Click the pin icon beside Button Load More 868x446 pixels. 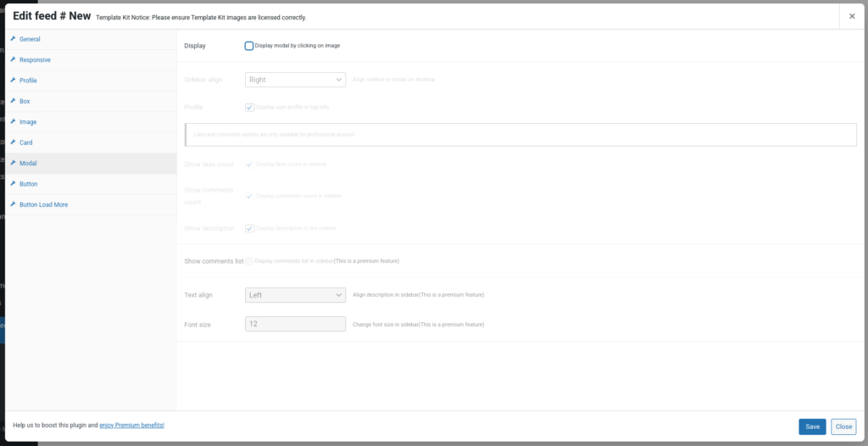(x=13, y=204)
